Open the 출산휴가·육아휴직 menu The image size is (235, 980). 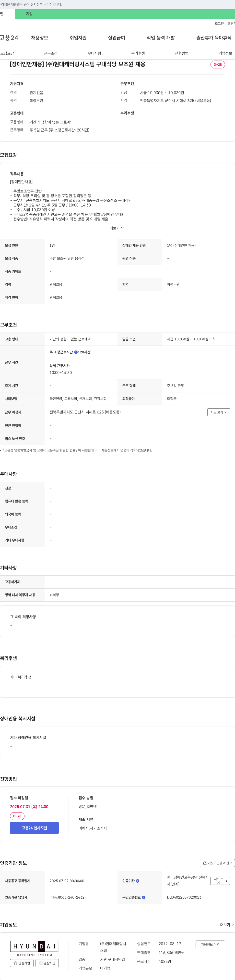(214, 38)
